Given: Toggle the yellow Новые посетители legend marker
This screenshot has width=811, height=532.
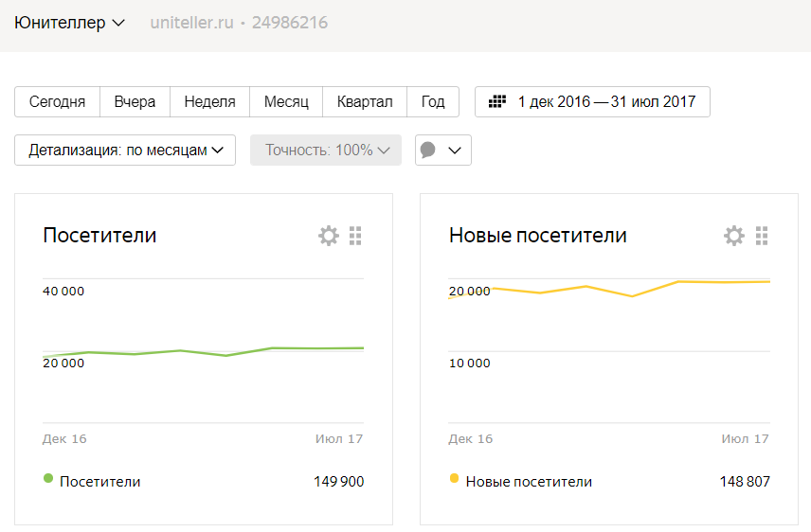Looking at the screenshot, I should (x=454, y=478).
